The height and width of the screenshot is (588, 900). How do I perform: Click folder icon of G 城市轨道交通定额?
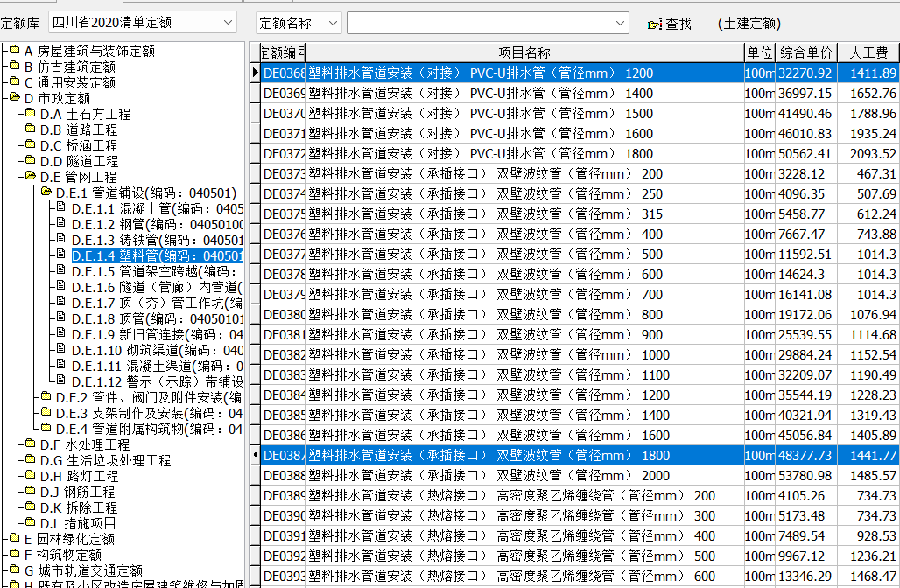point(15,570)
